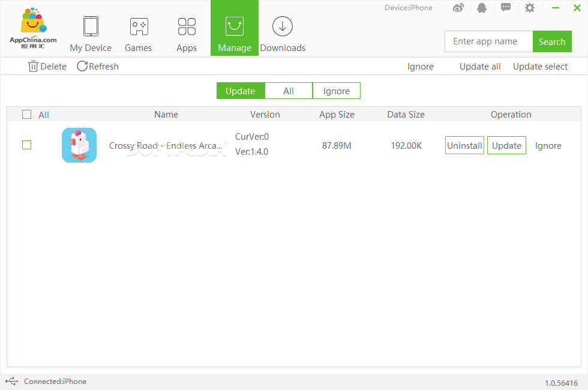Image resolution: width=588 pixels, height=390 pixels.
Task: Click Ignore in the top toolbar
Action: 421,67
